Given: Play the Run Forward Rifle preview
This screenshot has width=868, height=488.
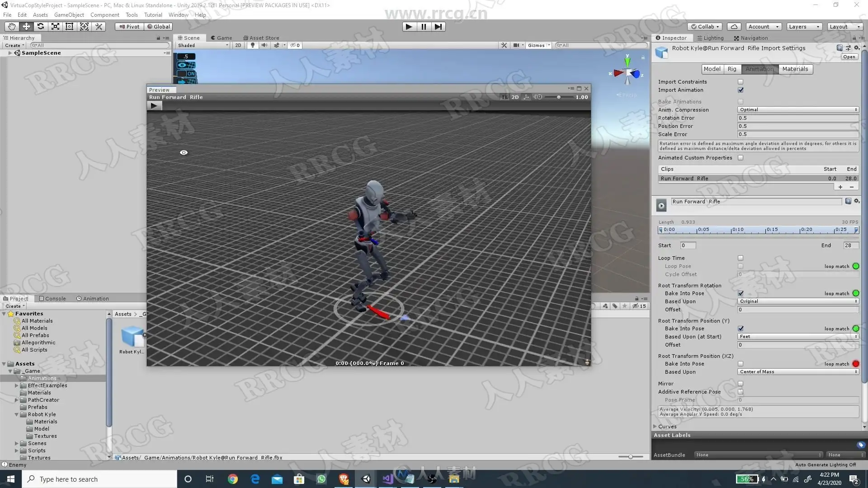Looking at the screenshot, I should point(154,106).
